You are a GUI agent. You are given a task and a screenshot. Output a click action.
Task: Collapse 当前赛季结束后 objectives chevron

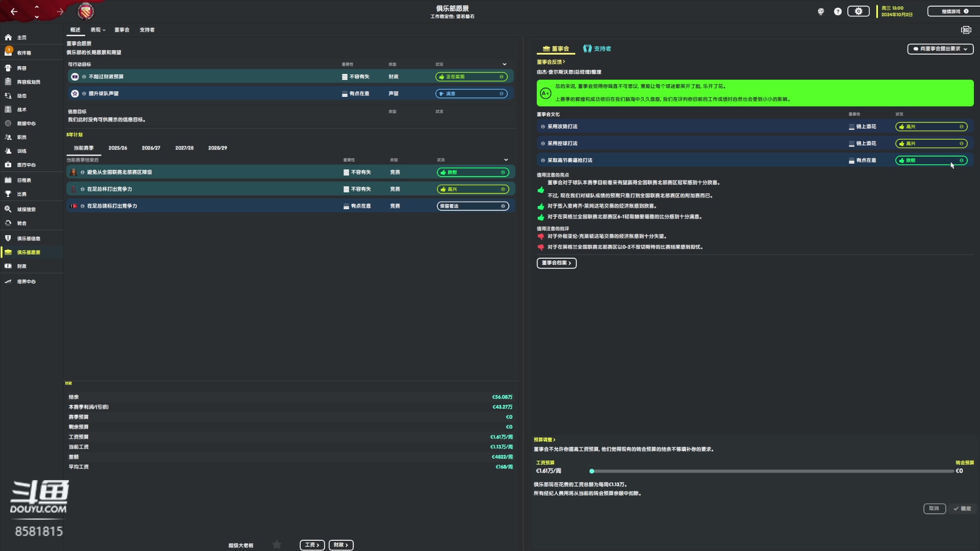coord(506,160)
